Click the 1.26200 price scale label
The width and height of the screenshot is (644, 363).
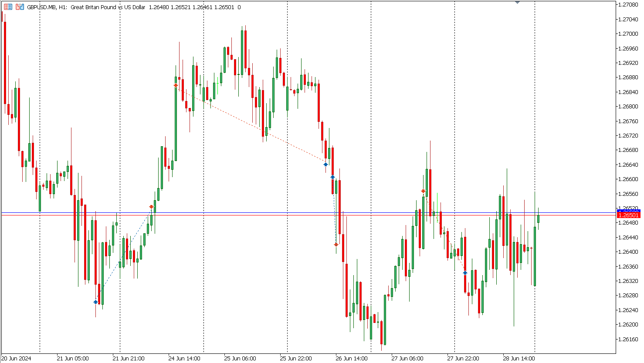tap(629, 324)
